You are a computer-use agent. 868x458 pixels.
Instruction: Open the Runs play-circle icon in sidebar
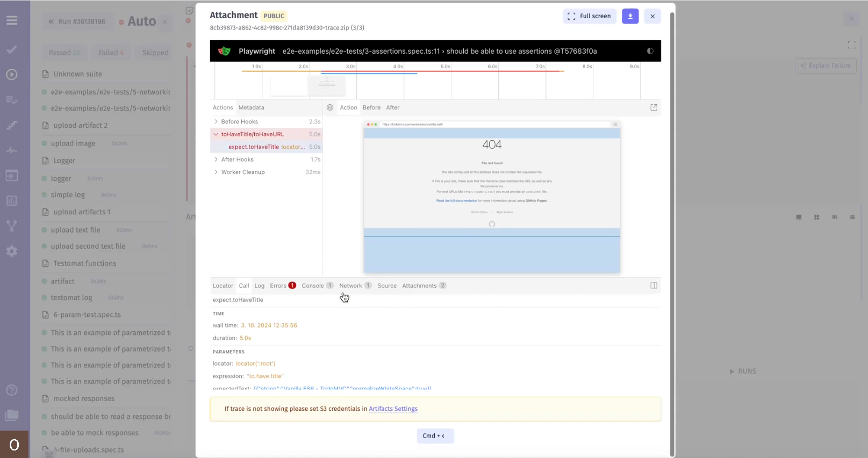(12, 75)
